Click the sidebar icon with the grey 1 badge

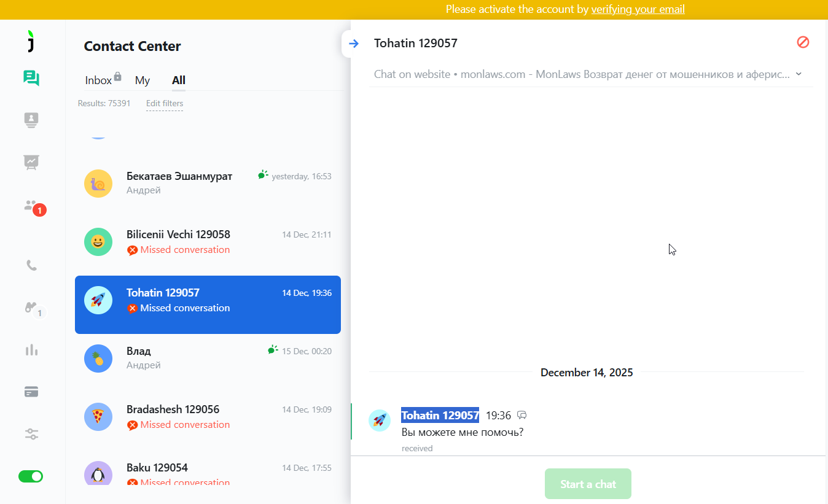(34, 309)
